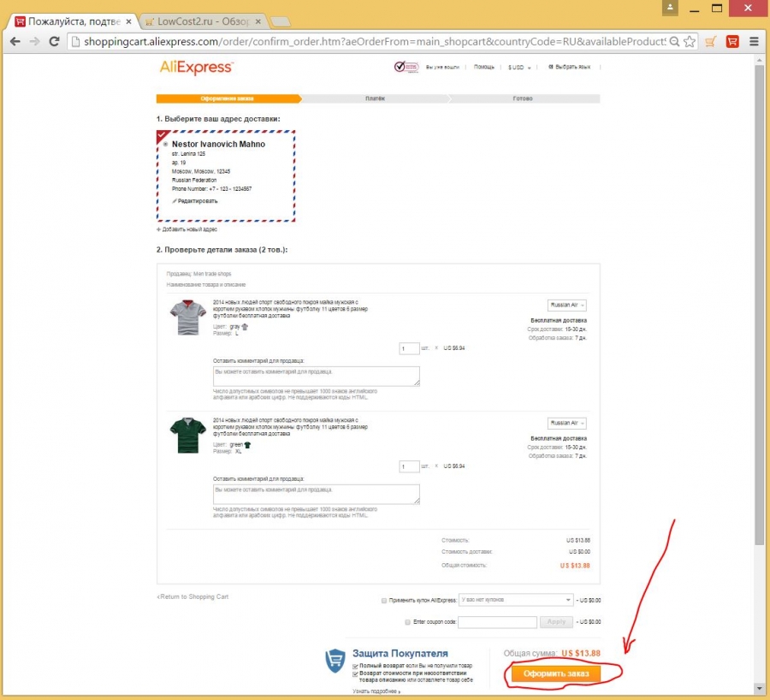The height and width of the screenshot is (700, 770).
Task: Click the seller name Men trade shops
Action: tap(212, 274)
